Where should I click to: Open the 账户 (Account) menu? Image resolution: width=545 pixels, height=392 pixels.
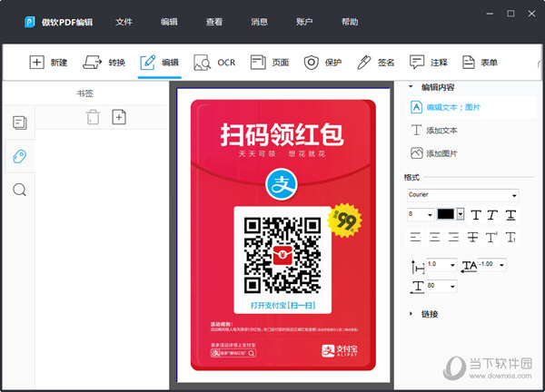(304, 22)
